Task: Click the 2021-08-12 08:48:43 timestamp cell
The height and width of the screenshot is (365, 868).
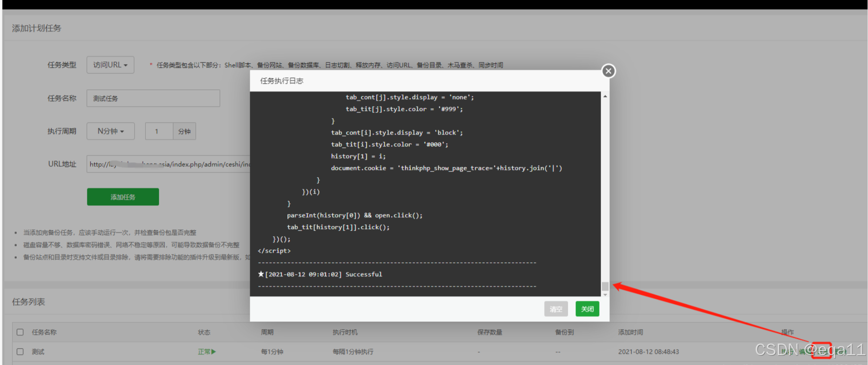Action: click(648, 352)
